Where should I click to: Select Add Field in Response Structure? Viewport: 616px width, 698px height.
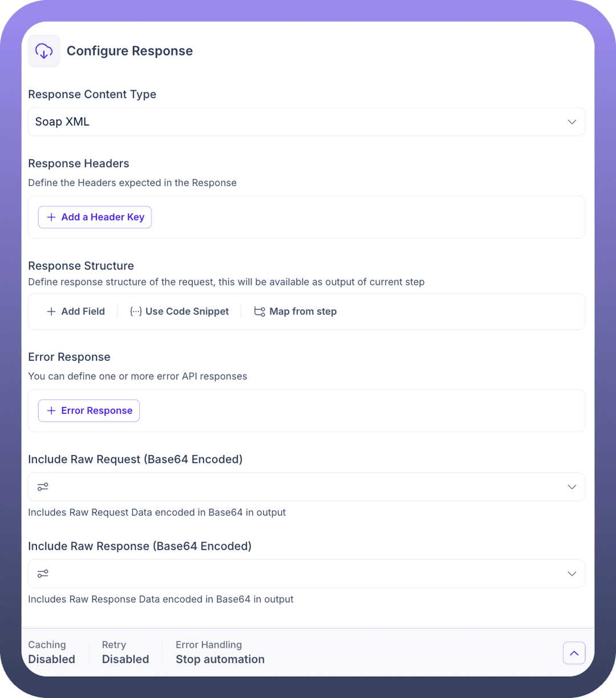click(x=83, y=312)
